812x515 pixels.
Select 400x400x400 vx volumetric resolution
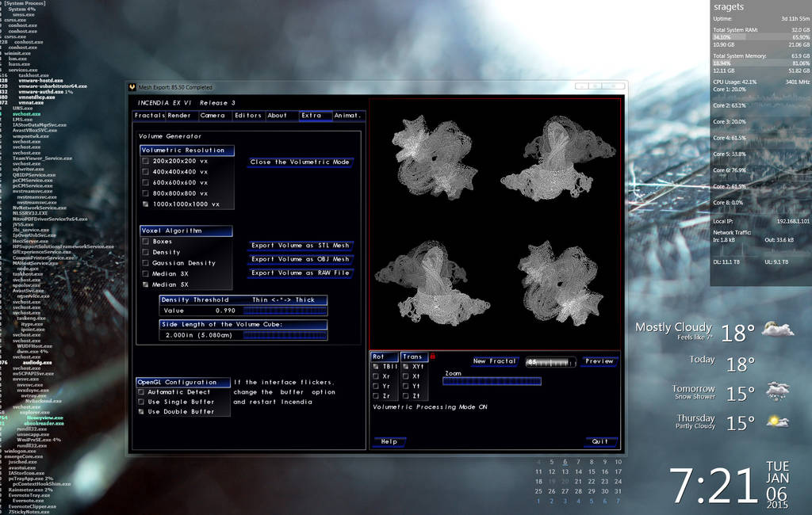point(146,172)
